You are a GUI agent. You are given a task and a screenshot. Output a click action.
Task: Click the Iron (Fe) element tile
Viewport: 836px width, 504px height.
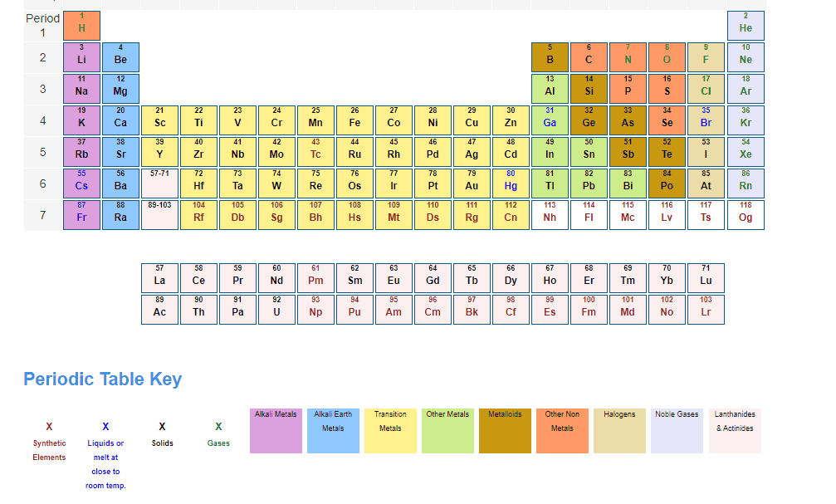(354, 120)
